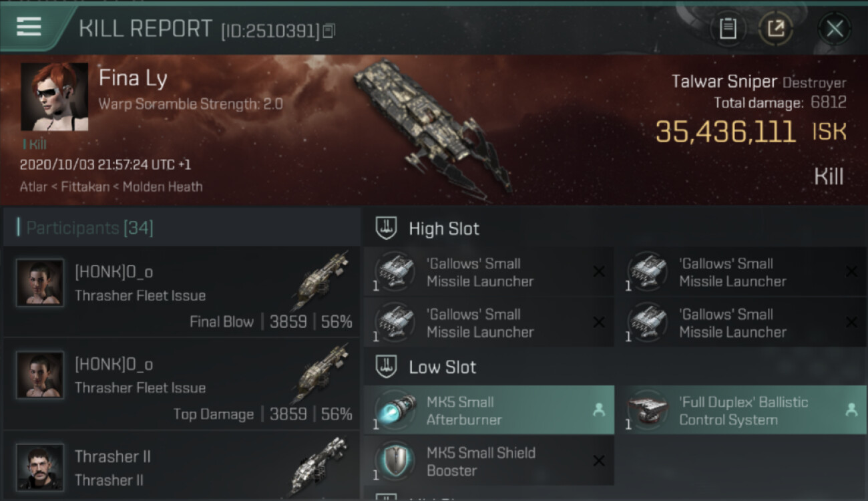868x501 pixels.
Task: Inspect the Talwar Sniper ship image
Action: click(430, 127)
